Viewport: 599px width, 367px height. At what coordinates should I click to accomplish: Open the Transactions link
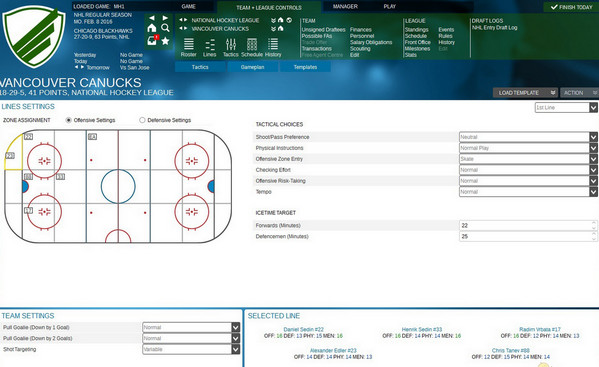point(317,49)
